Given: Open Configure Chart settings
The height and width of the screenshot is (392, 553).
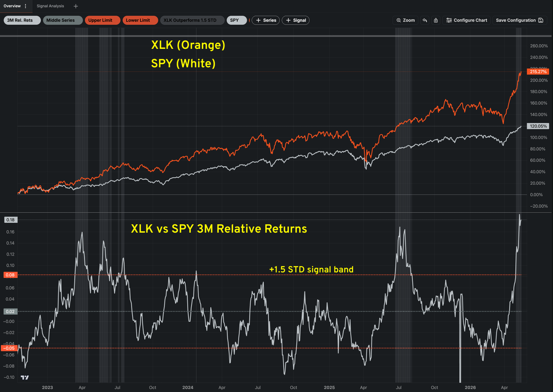Looking at the screenshot, I should pos(467,20).
